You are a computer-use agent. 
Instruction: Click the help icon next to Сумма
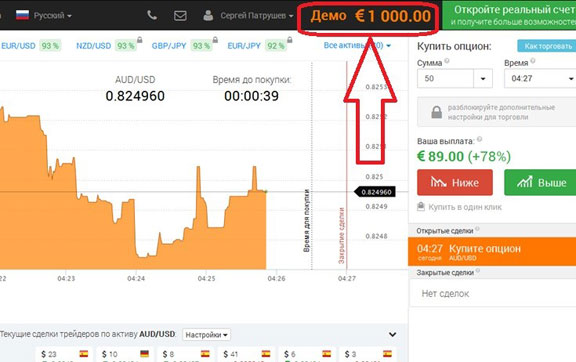[447, 61]
